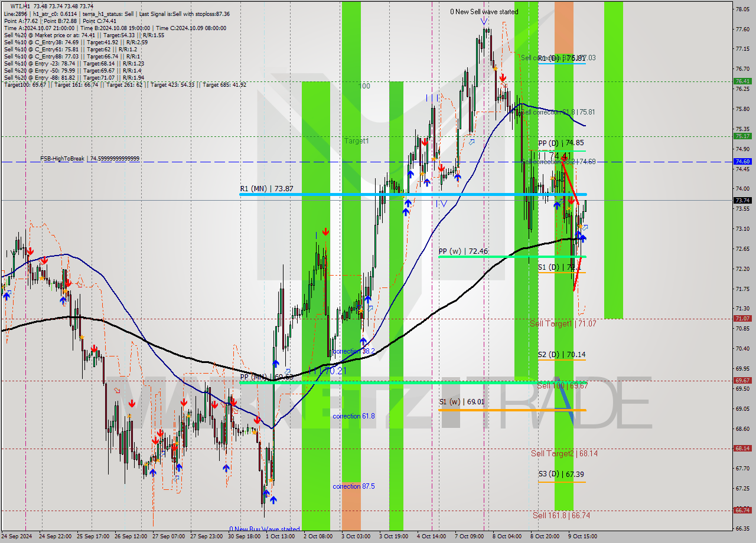The height and width of the screenshot is (543, 756).
Task: Click the '30 Sep 18:00' time axis label
Action: 244,537
